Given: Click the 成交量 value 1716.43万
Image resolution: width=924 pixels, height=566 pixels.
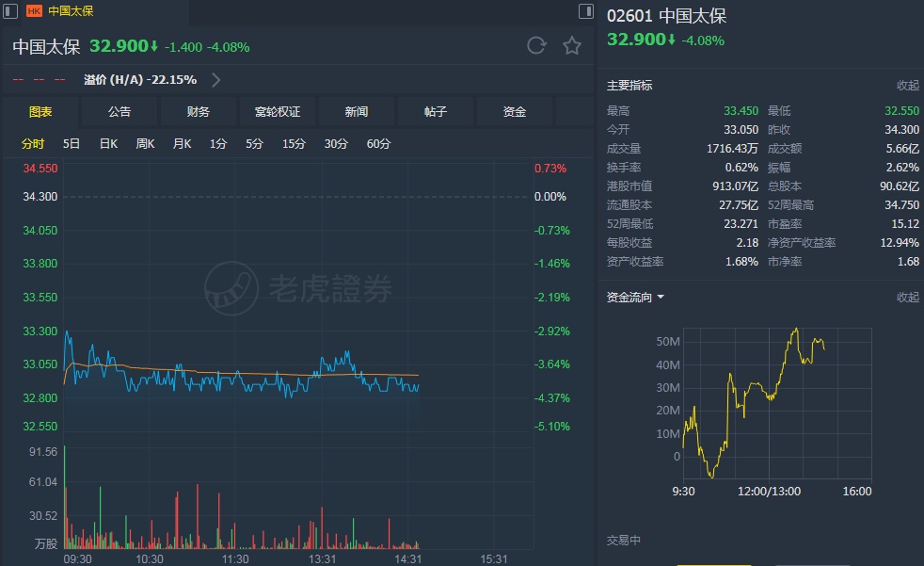Looking at the screenshot, I should pyautogui.click(x=732, y=149).
